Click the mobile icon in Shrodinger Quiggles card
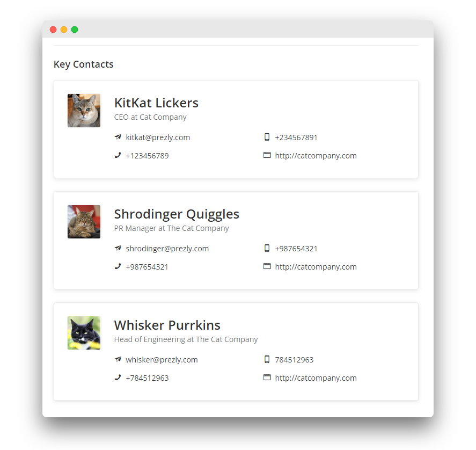Viewport: 476px width, 450px height. coord(267,248)
